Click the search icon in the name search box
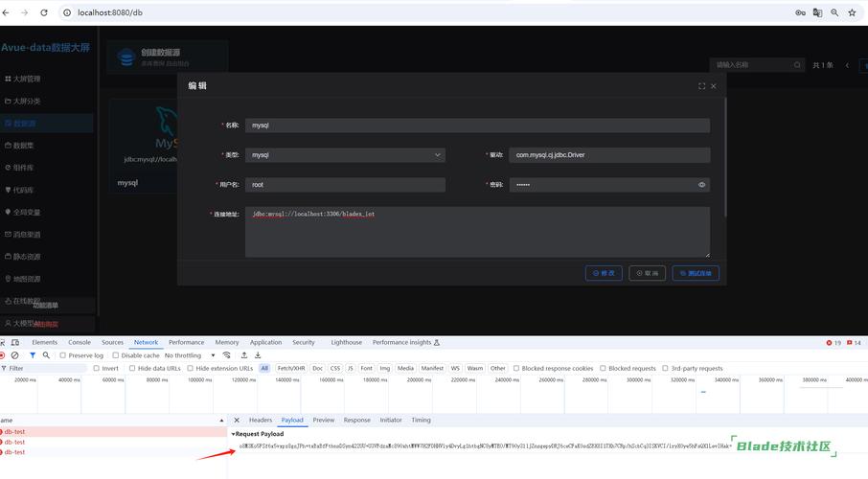This screenshot has width=868, height=479. click(797, 65)
